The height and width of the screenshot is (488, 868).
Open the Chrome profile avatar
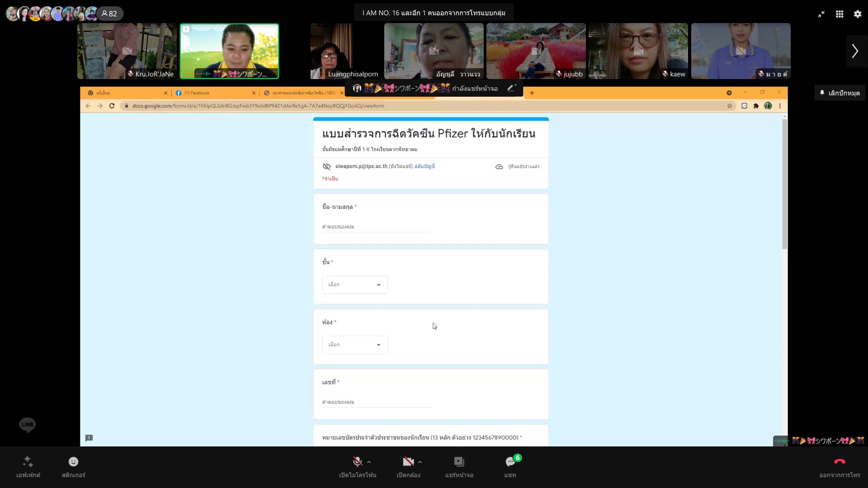tap(768, 106)
